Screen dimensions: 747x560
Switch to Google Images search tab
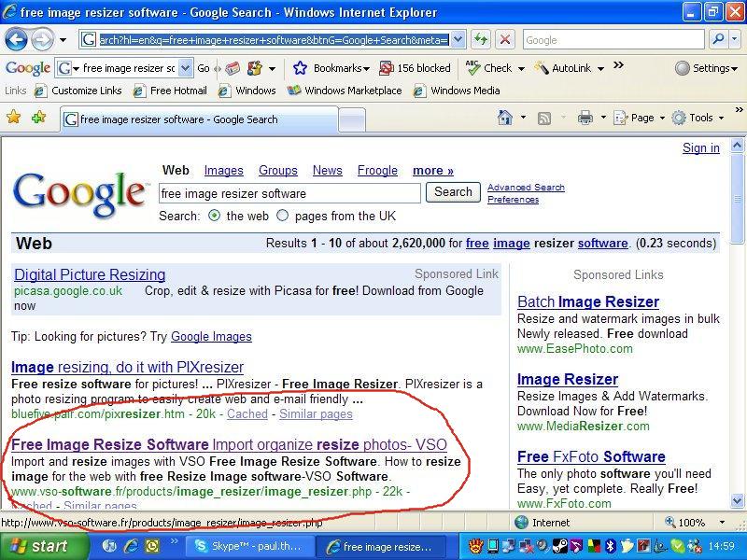[223, 171]
